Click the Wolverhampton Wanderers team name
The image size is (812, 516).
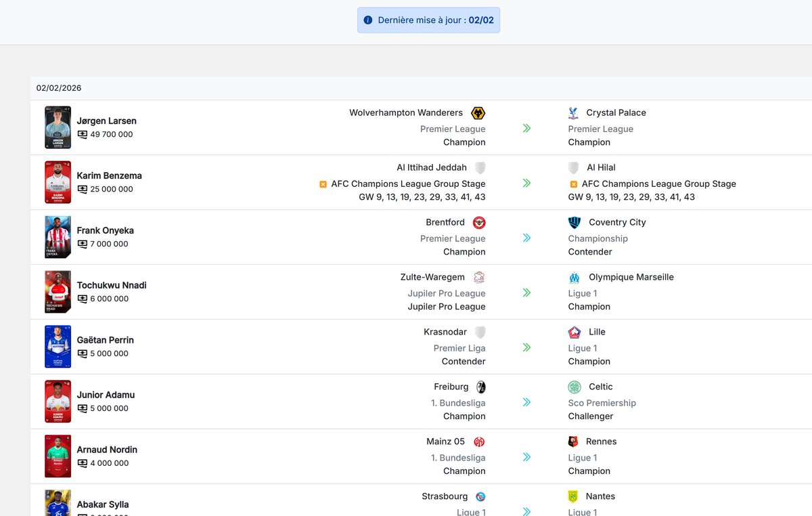click(x=406, y=113)
